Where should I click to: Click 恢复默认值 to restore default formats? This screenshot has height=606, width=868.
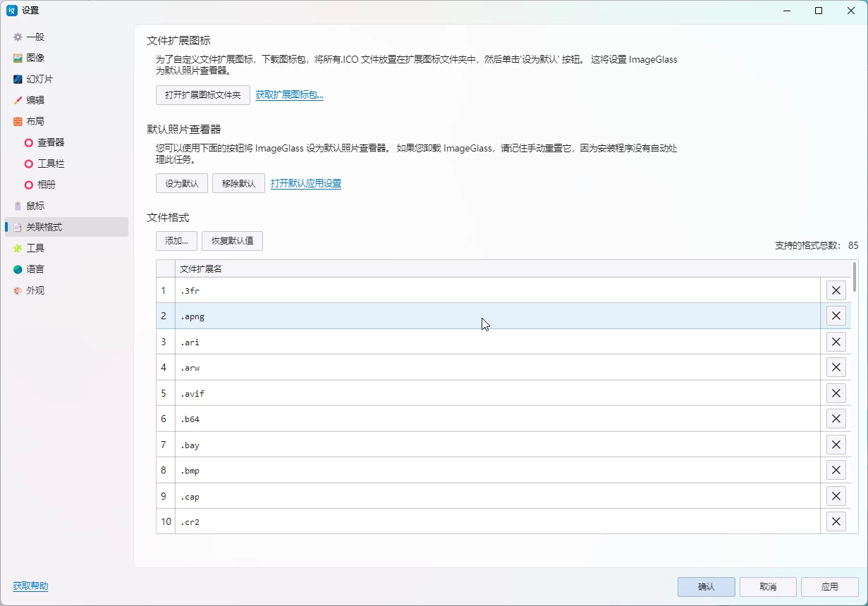pos(232,240)
